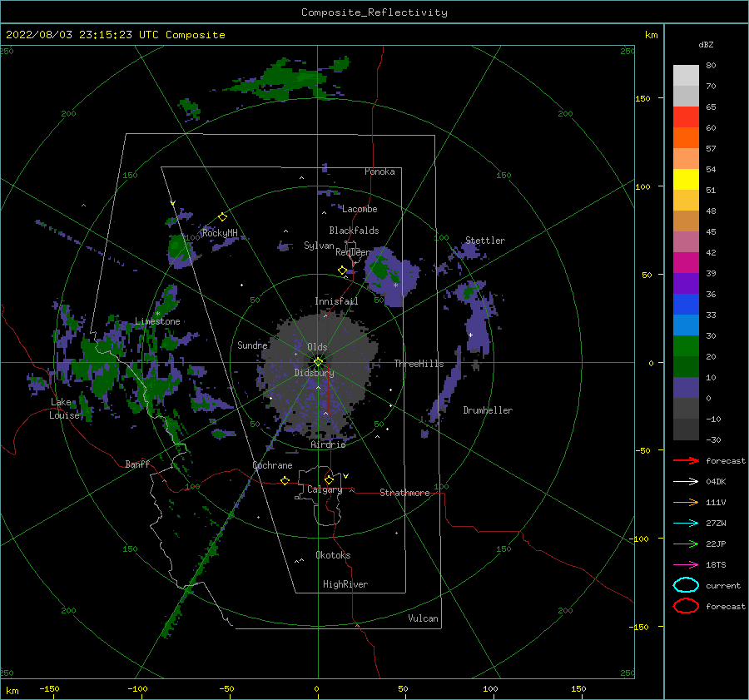The image size is (749, 700).
Task: Click the yellow diamond marker inside Calgary outline
Action: coord(329,479)
